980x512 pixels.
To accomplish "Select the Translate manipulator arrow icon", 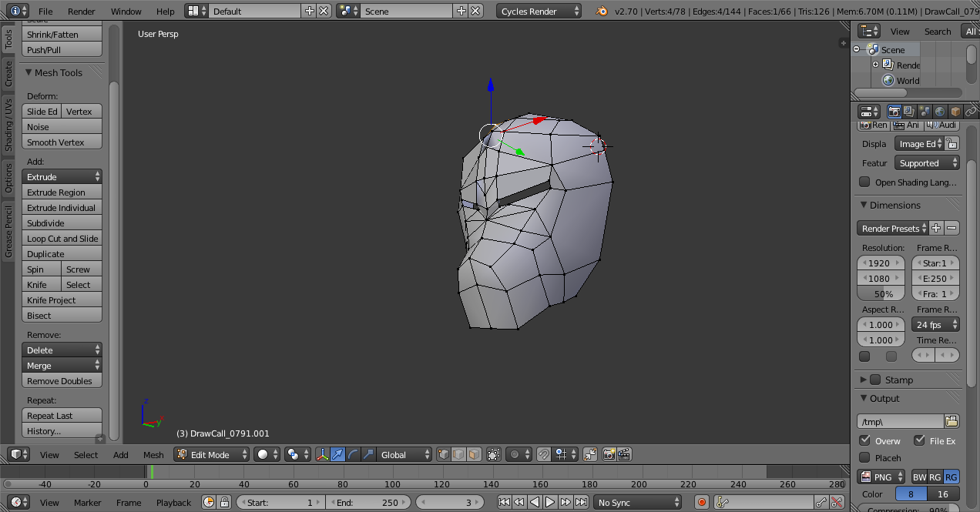I will pyautogui.click(x=337, y=454).
